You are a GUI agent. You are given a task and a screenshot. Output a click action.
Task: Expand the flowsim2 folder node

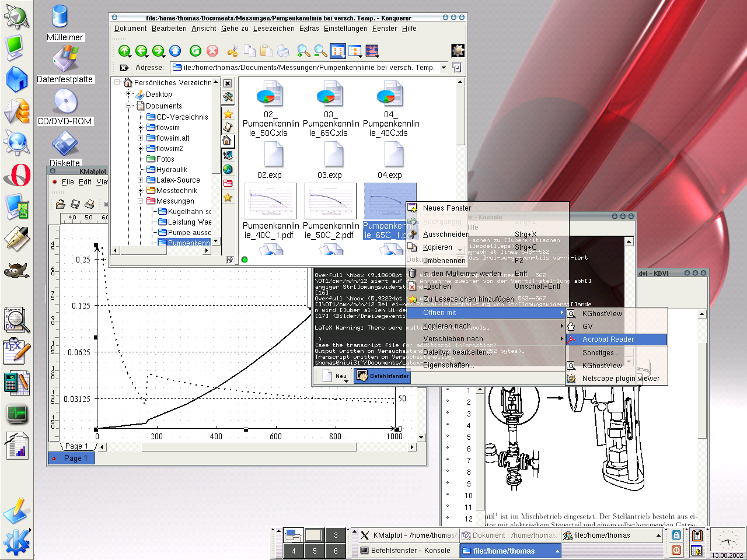[141, 148]
